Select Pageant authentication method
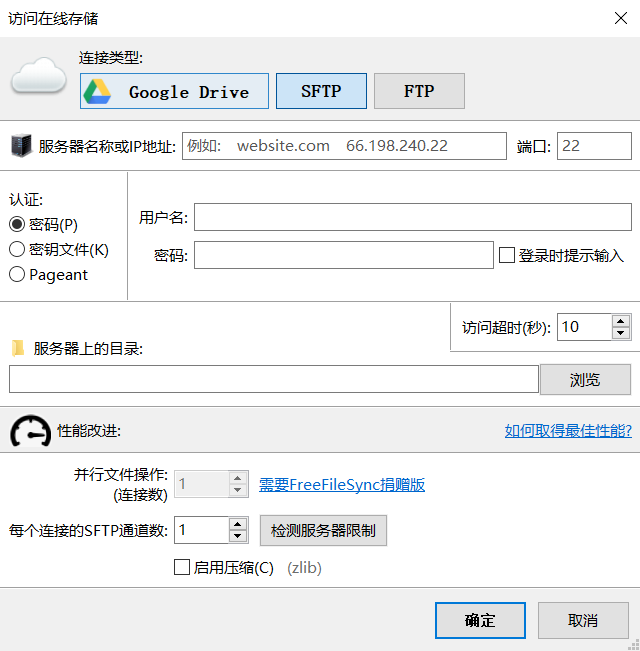Screen dimensions: 640x651 tap(17, 274)
